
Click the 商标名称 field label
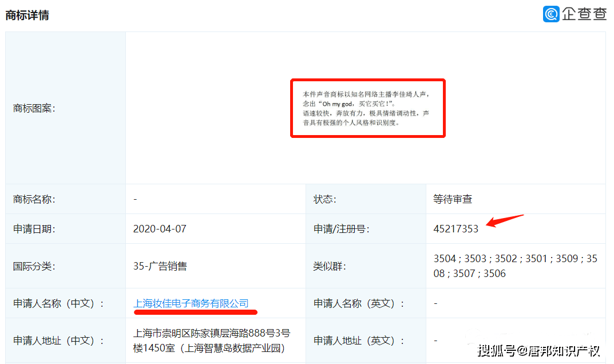34,199
